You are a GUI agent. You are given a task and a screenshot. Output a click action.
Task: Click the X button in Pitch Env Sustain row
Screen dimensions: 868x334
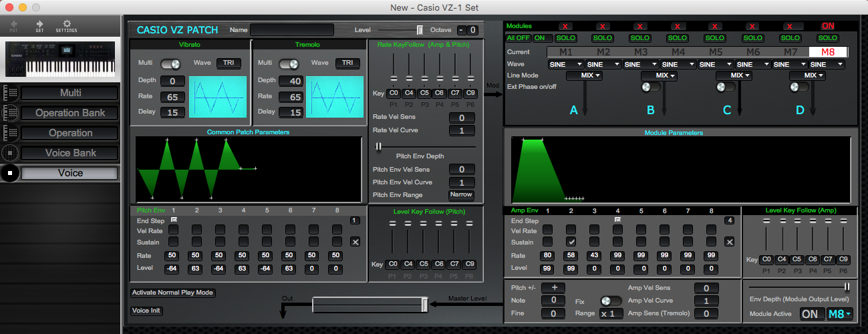(x=355, y=242)
